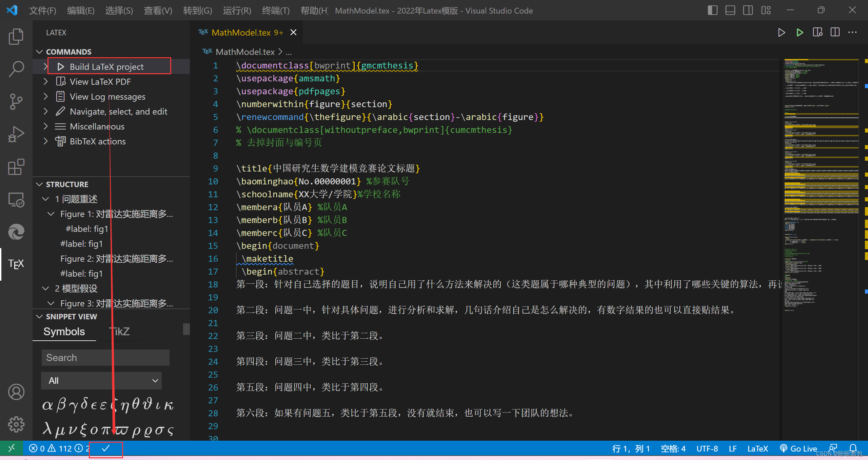Click the View LaTeX PDF preview icon

click(817, 32)
